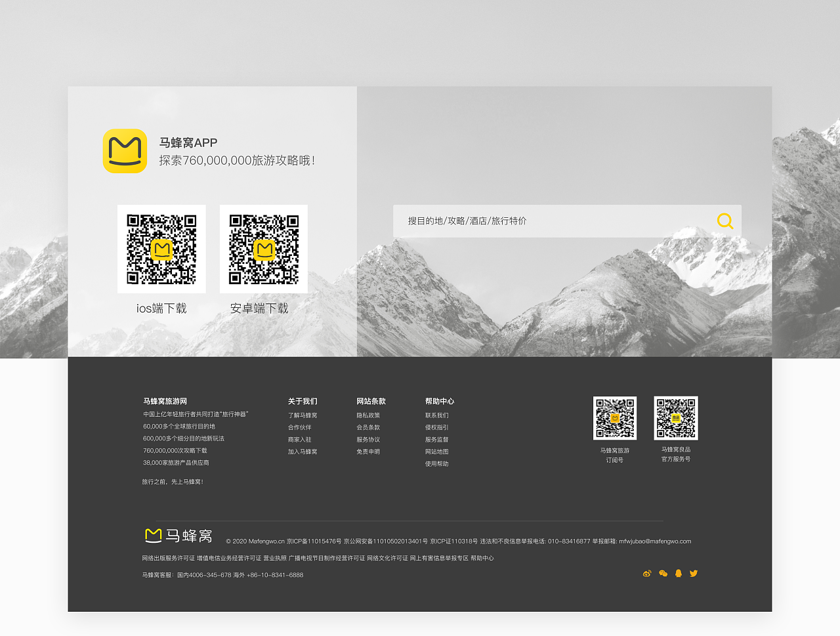The height and width of the screenshot is (636, 840).
Task: Click the 合作伙伴 footer link
Action: tap(300, 427)
